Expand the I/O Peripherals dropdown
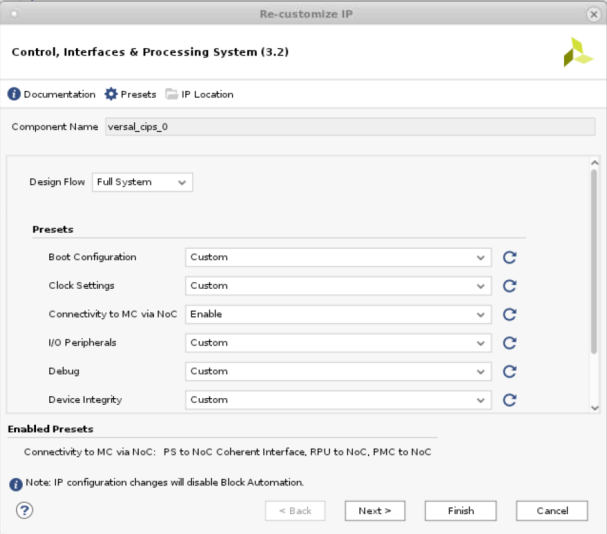Screen dimensions: 607x534 click(x=338, y=343)
